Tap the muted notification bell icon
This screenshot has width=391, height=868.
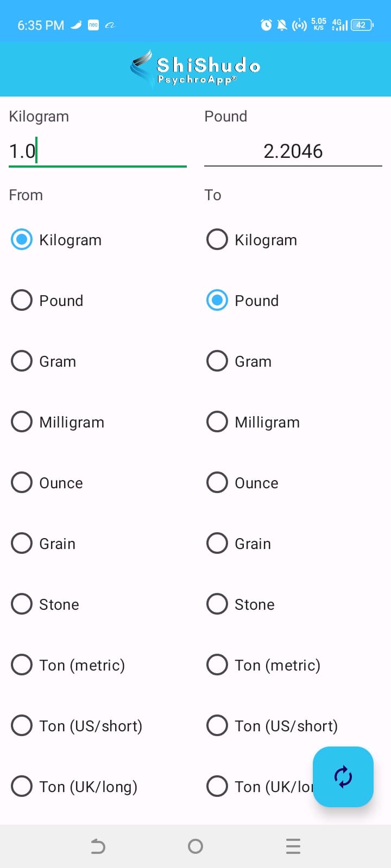[282, 25]
